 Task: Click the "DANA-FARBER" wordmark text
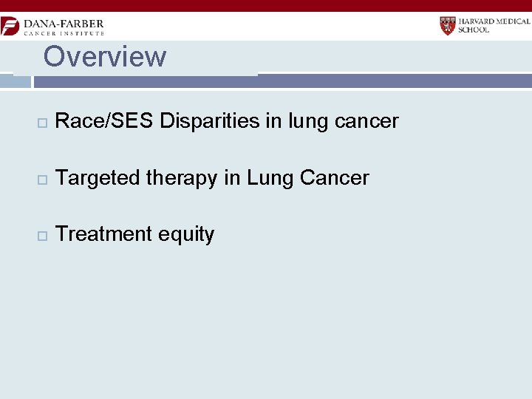(64, 23)
